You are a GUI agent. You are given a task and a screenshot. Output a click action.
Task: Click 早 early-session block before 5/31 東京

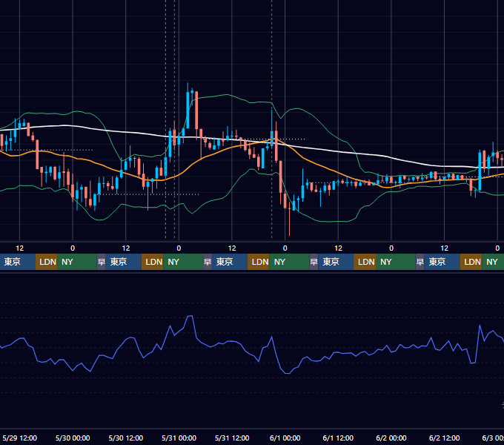(208, 262)
